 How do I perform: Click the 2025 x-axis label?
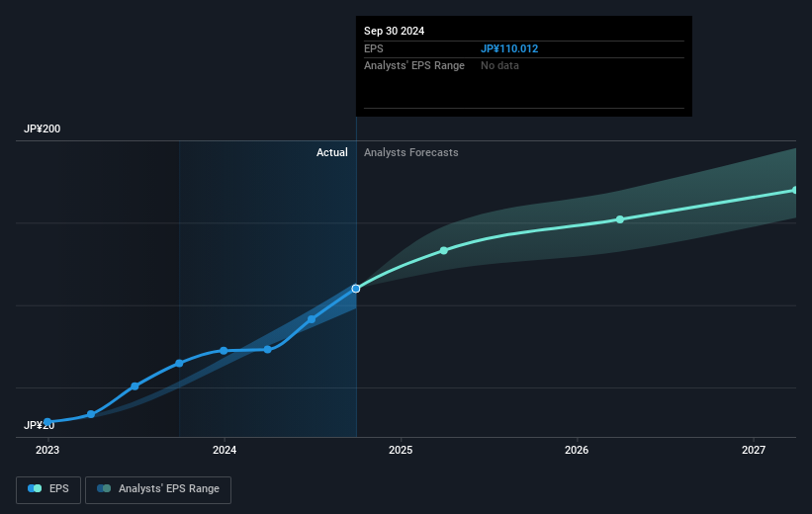point(401,450)
